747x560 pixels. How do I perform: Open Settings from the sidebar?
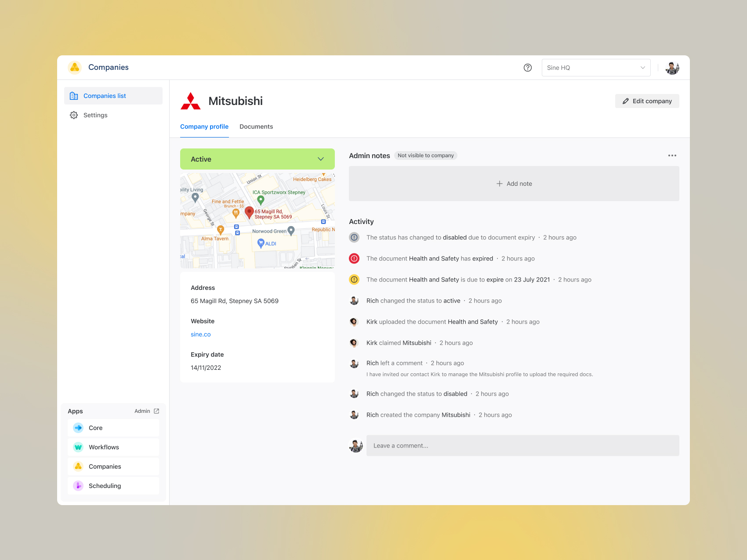[94, 115]
